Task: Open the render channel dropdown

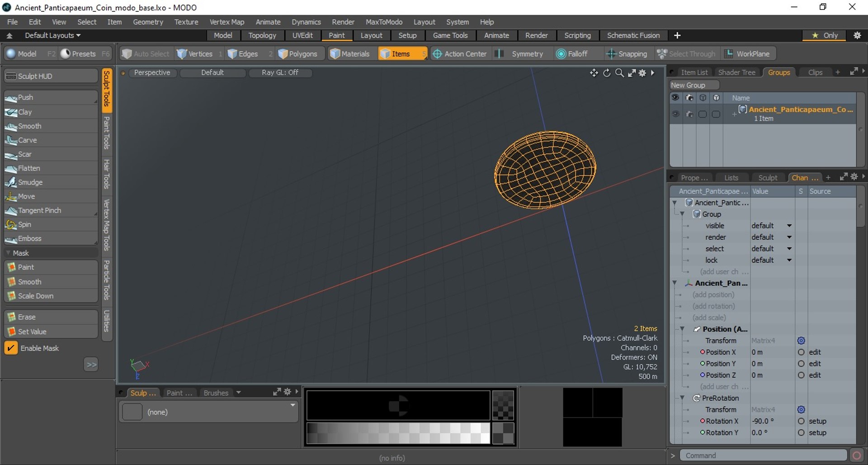Action: (x=789, y=237)
